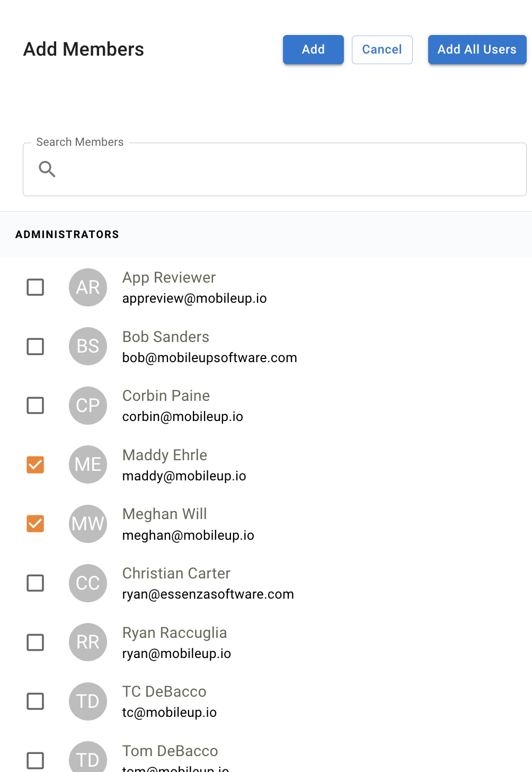Click Meghan Will's MW avatar
Image resolution: width=532 pixels, height=772 pixels.
(x=88, y=524)
